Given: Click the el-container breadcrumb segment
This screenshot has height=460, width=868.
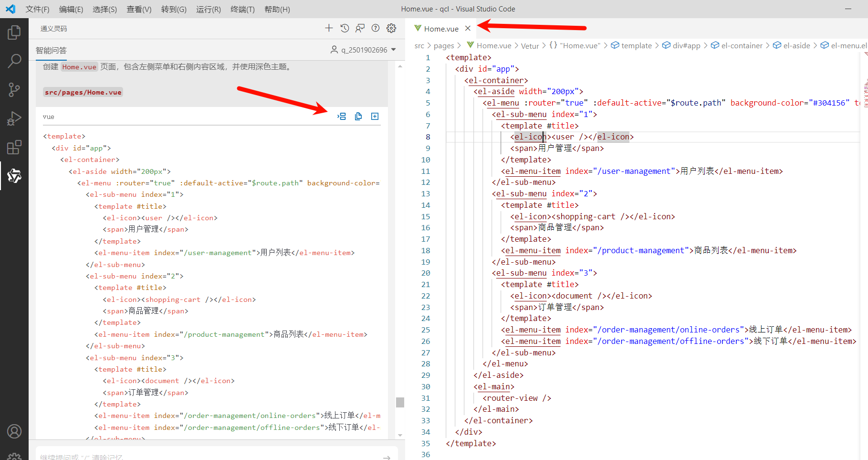Looking at the screenshot, I should click(x=737, y=45).
